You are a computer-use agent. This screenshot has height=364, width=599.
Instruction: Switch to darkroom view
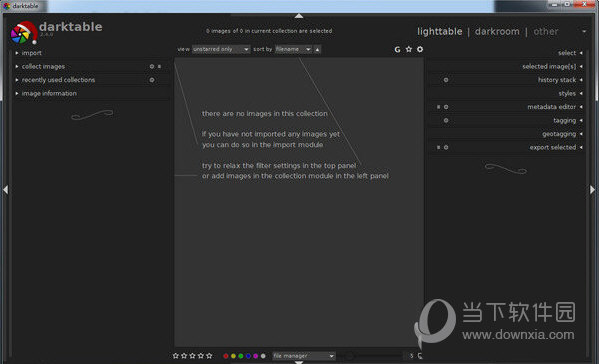pos(497,32)
